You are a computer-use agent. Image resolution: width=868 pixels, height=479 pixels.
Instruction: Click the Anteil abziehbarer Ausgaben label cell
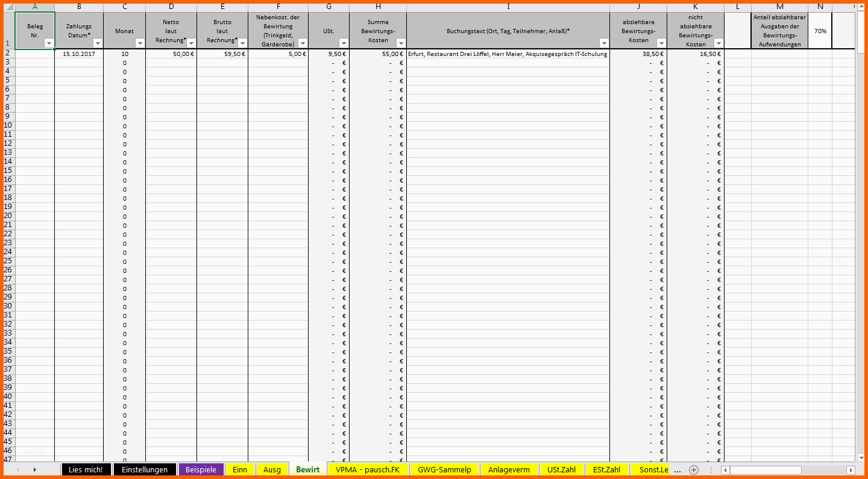[780, 31]
